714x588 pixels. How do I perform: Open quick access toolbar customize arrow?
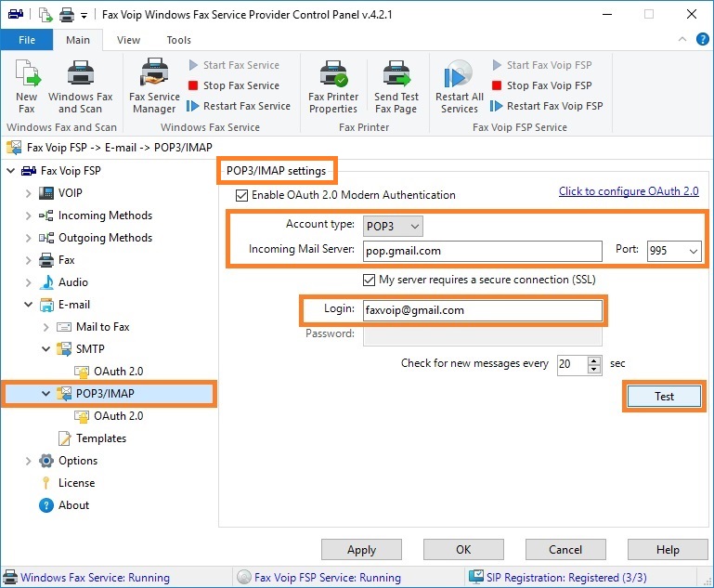pyautogui.click(x=84, y=16)
